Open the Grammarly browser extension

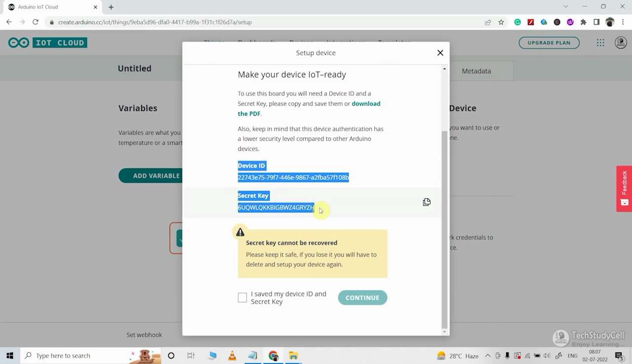pyautogui.click(x=517, y=22)
